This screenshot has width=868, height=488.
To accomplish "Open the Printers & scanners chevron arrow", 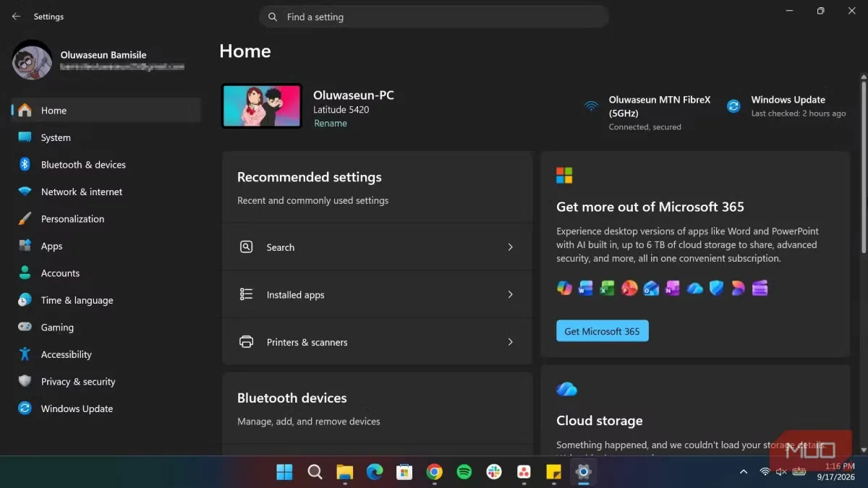I will pyautogui.click(x=510, y=342).
